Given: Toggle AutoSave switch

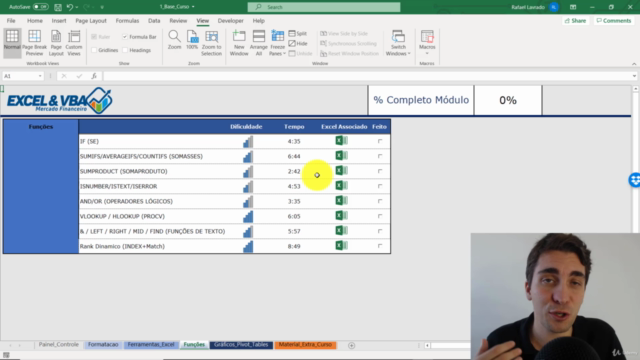Looking at the screenshot, I should (40, 7).
